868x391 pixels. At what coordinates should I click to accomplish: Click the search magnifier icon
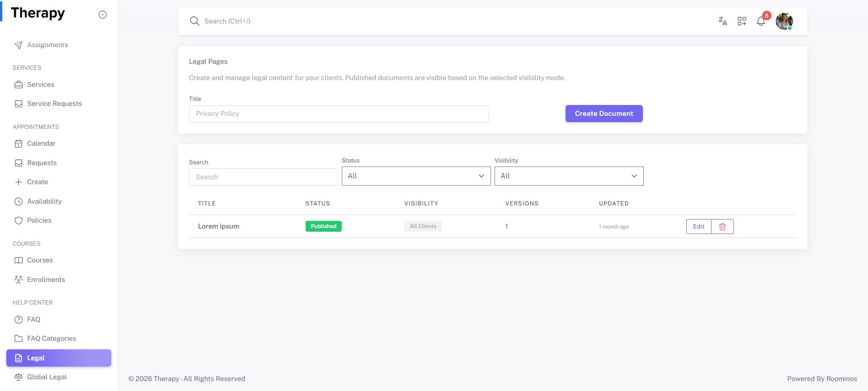click(x=195, y=21)
